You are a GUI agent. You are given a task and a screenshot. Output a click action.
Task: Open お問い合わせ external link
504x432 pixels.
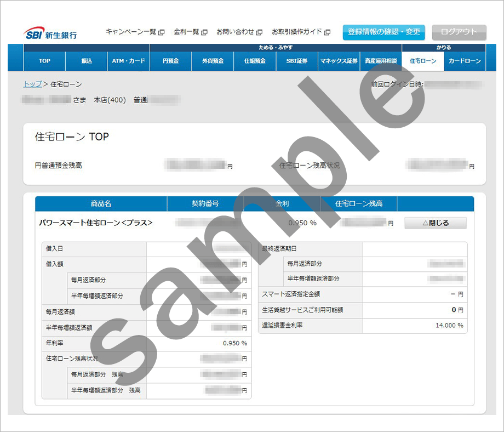click(x=239, y=32)
